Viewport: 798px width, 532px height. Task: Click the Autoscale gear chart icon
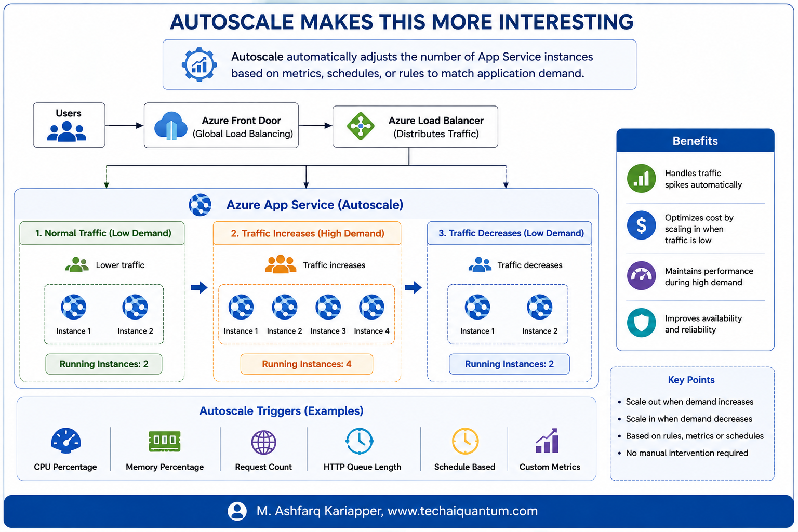pos(199,64)
